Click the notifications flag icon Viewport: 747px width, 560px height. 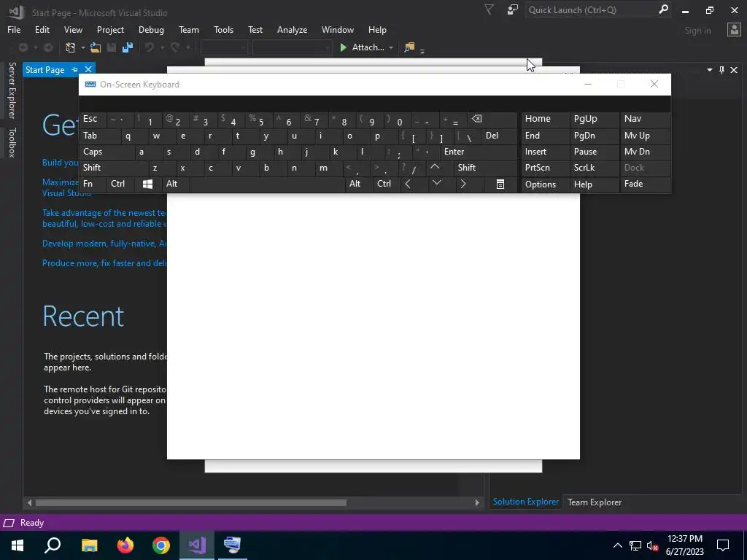click(489, 9)
